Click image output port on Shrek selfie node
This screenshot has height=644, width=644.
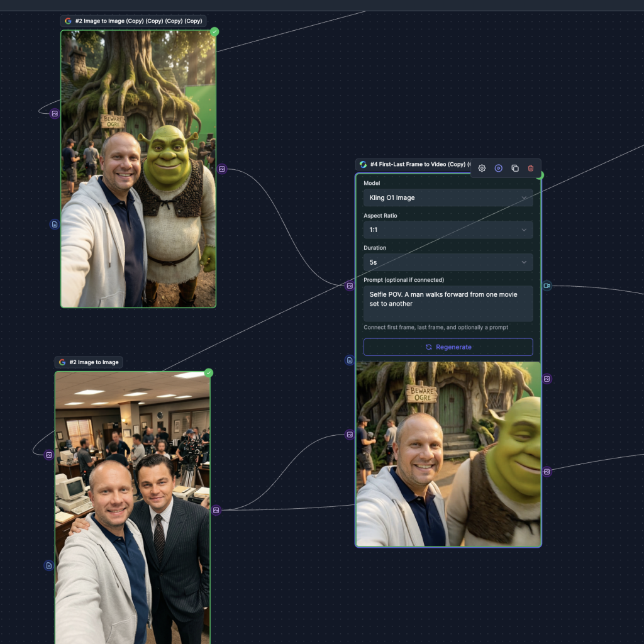click(x=221, y=169)
